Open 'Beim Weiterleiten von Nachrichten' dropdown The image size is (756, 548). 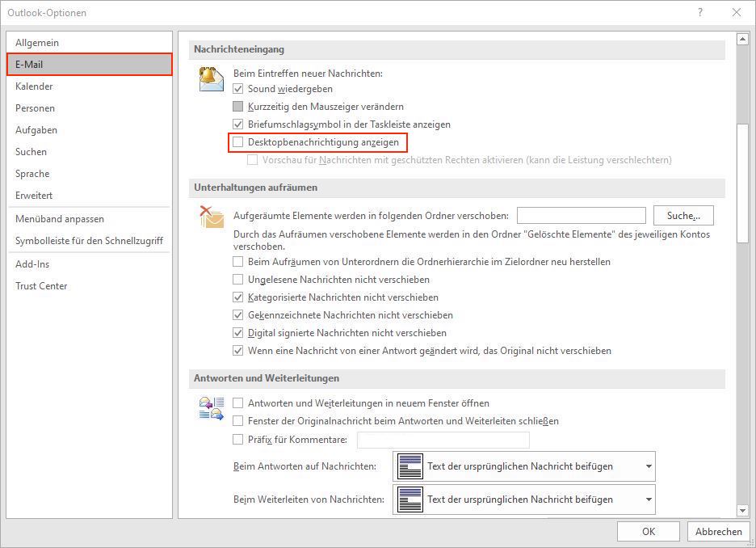click(524, 500)
